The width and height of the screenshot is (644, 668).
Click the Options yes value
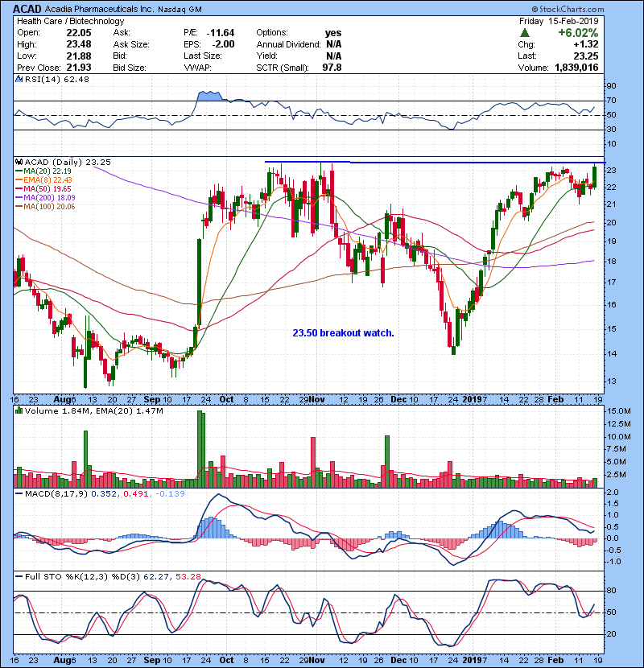pos(333,33)
